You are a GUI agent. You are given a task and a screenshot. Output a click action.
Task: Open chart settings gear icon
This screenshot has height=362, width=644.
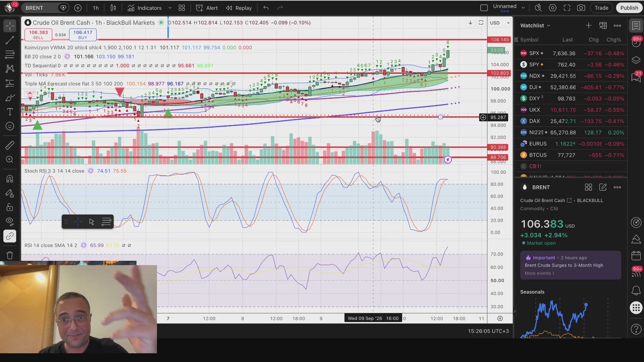tap(553, 8)
